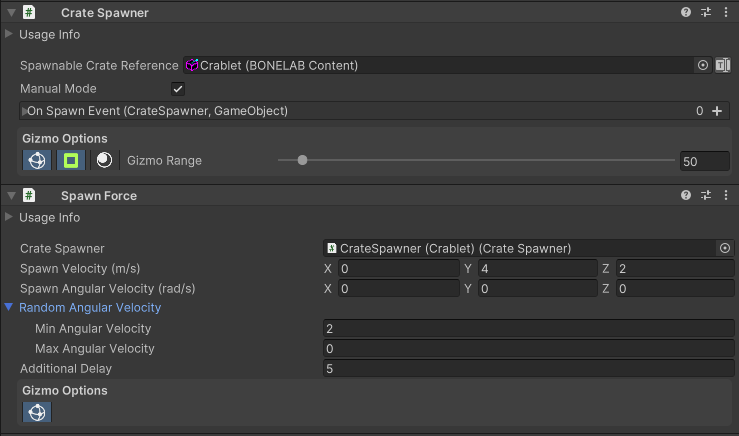This screenshot has width=739, height=436.
Task: Open Crate Spawner preset settings icon
Action: click(x=705, y=13)
